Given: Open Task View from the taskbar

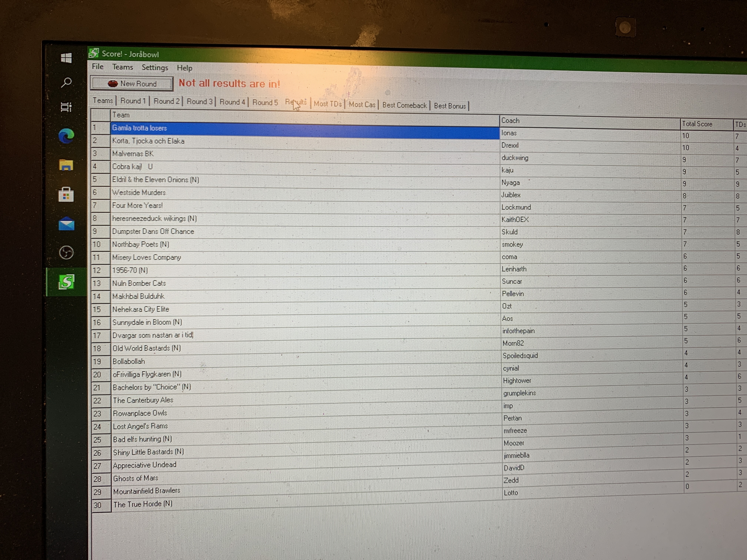Looking at the screenshot, I should (66, 107).
